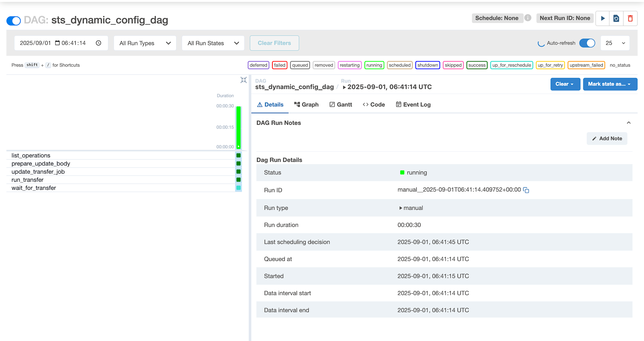Delete the DAG using the trash icon

click(630, 18)
